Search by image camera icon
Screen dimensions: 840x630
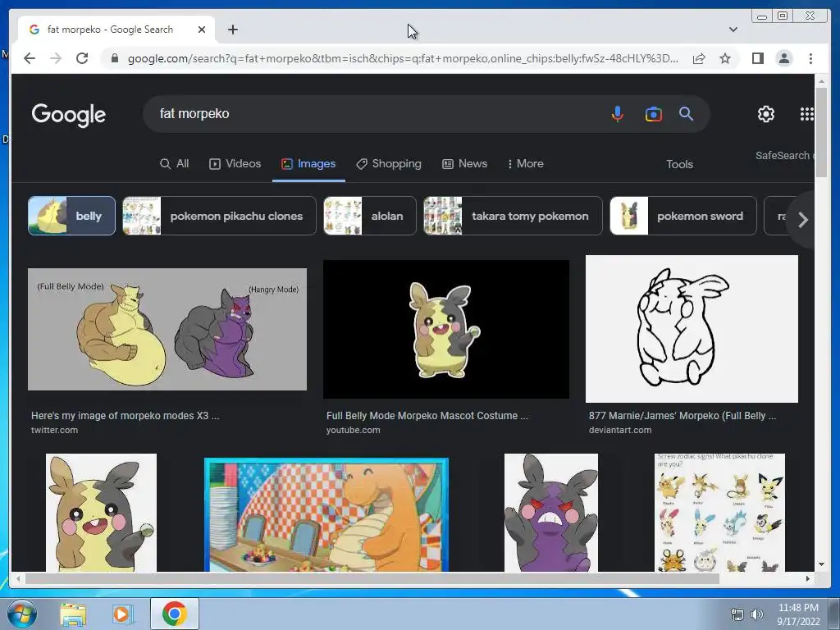(653, 113)
